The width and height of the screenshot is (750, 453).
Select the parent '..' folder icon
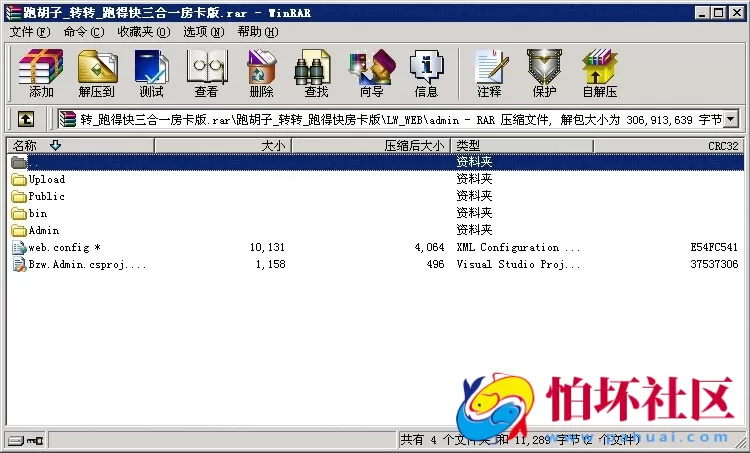(19, 163)
